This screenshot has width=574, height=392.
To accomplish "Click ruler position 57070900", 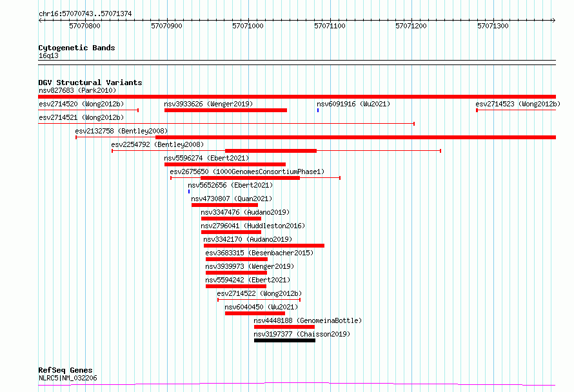I will coord(166,26).
